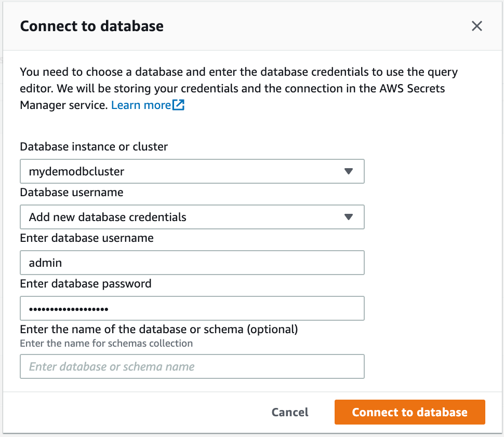Click the external link icon beside Learn more
504x437 pixels.
tap(179, 105)
